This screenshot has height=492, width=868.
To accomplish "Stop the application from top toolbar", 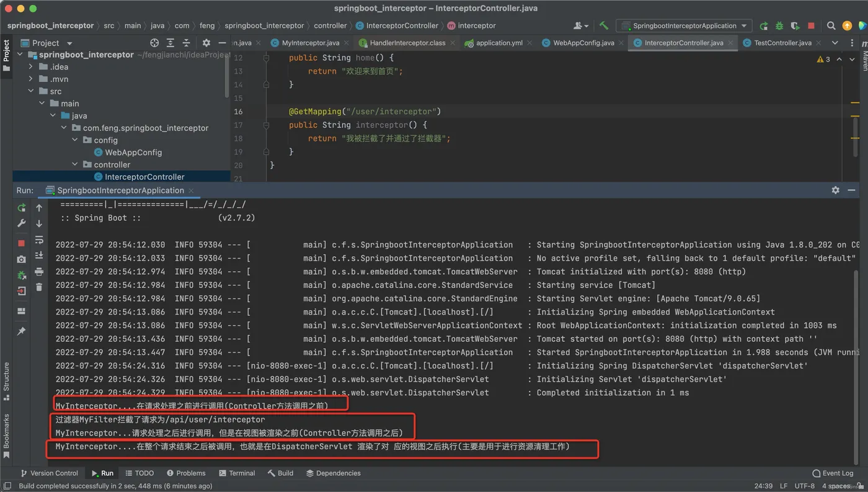I will (x=811, y=25).
